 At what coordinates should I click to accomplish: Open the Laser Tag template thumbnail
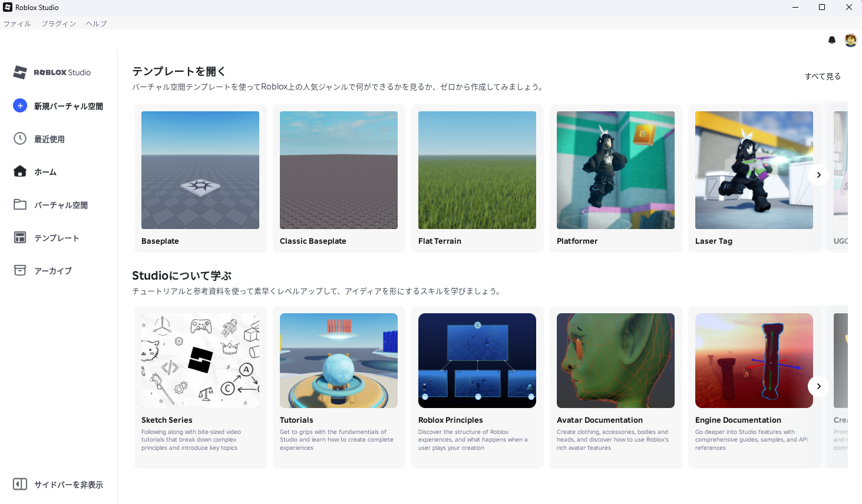pyautogui.click(x=754, y=170)
